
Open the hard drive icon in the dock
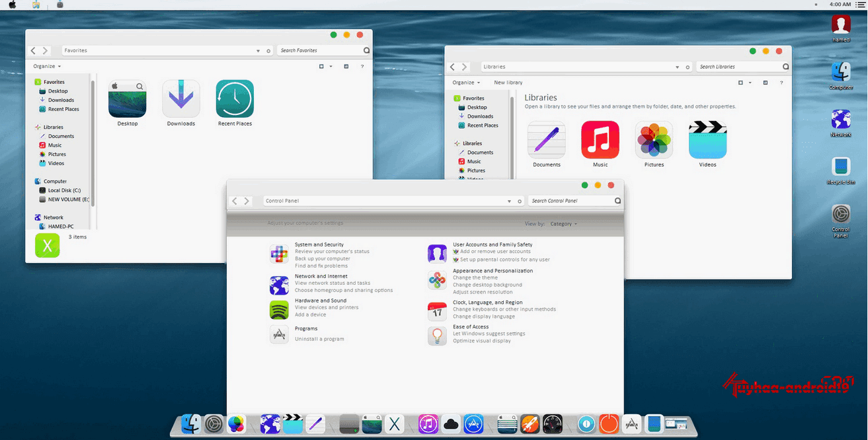point(349,423)
